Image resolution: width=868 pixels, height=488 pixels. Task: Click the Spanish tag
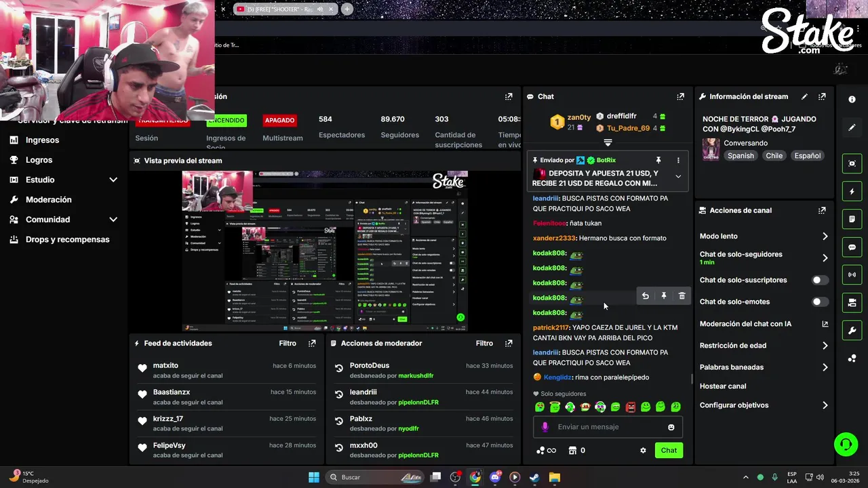tap(741, 156)
